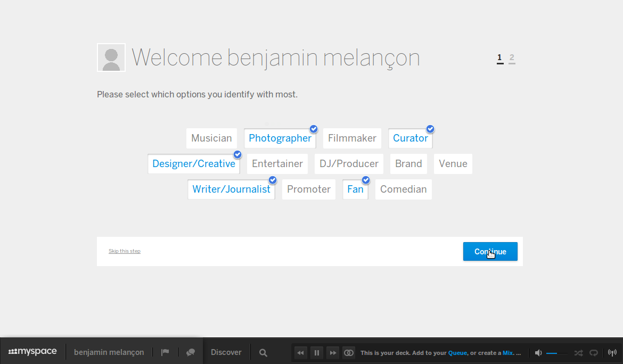This screenshot has height=364, width=623.
Task: Click the connect rings icon in deck
Action: coord(349,352)
